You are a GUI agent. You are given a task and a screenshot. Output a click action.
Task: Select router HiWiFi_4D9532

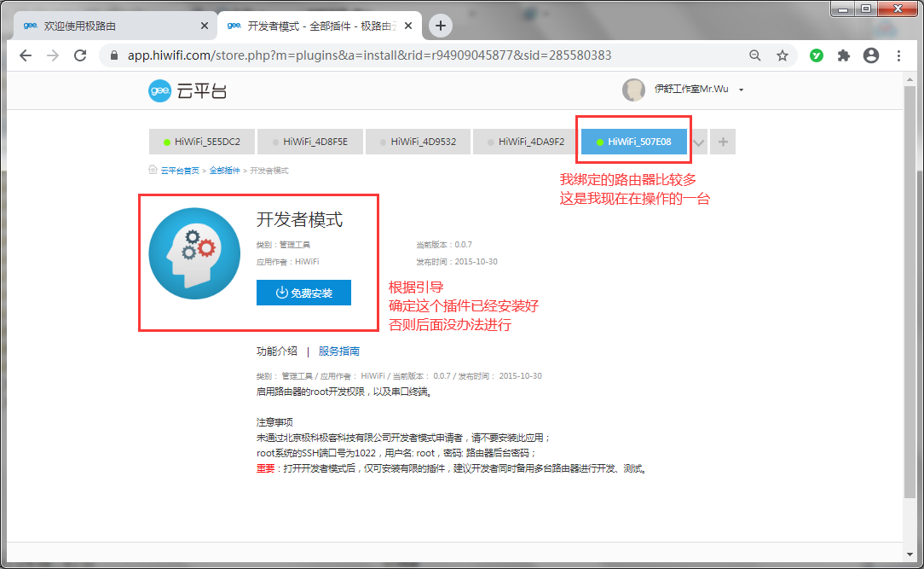pos(418,142)
